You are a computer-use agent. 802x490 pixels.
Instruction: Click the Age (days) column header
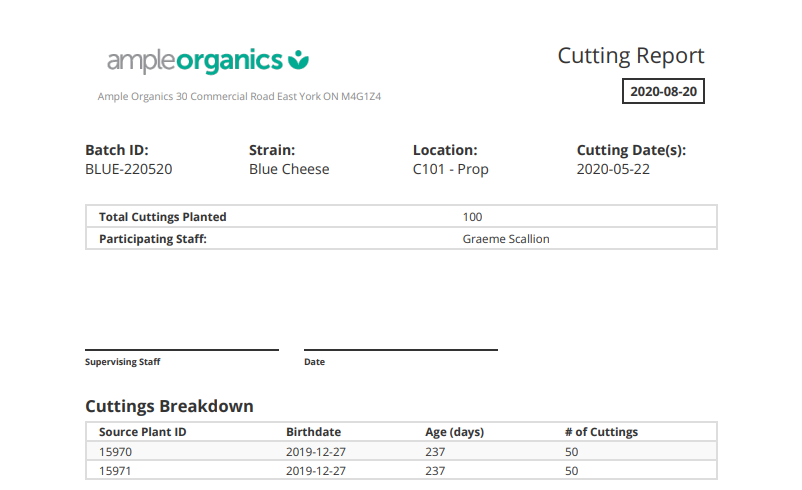[454, 432]
